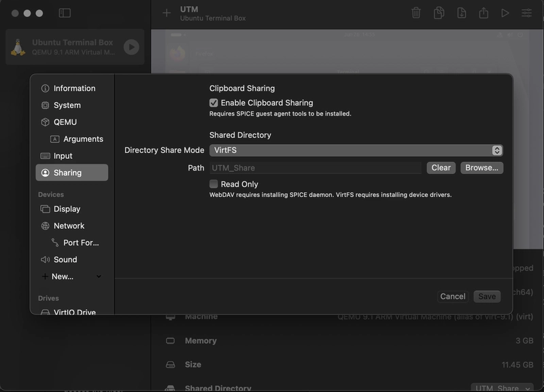This screenshot has height=392, width=544.
Task: Click the Tux penguin VM icon
Action: click(x=18, y=47)
